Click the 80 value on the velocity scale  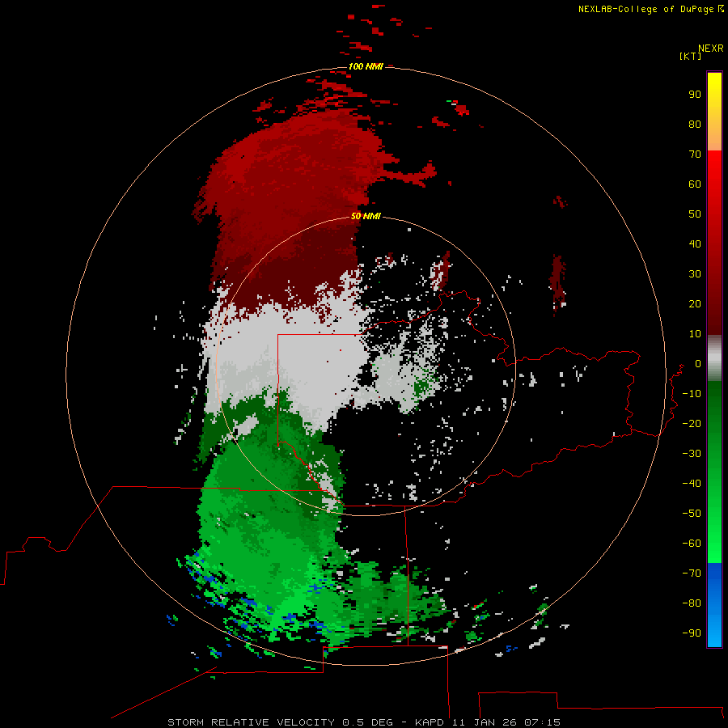point(695,124)
